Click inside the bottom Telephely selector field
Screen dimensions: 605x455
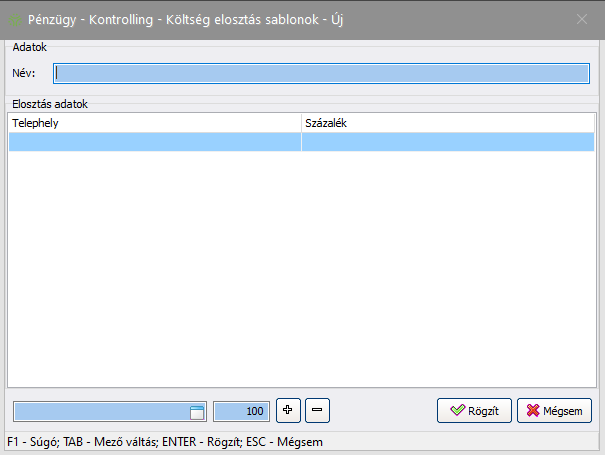100,411
